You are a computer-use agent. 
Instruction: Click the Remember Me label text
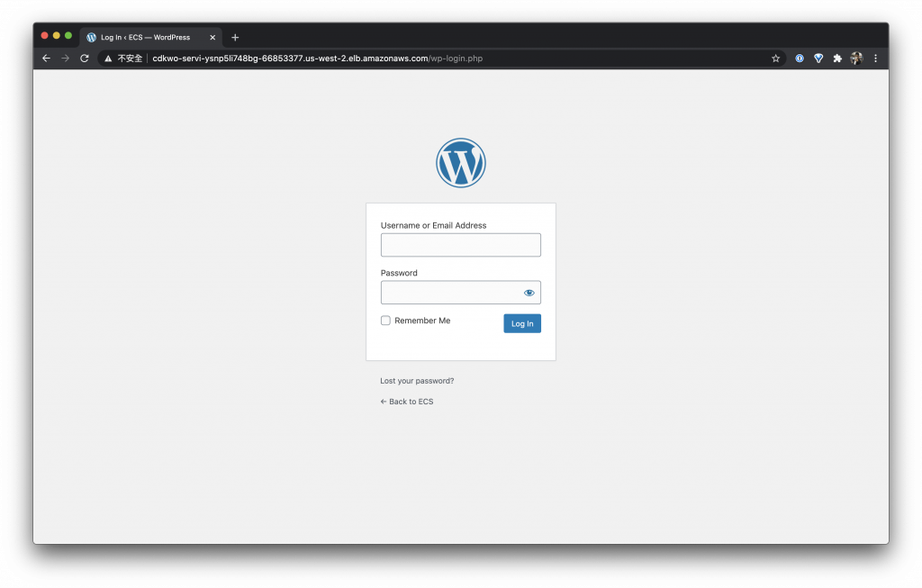422,321
